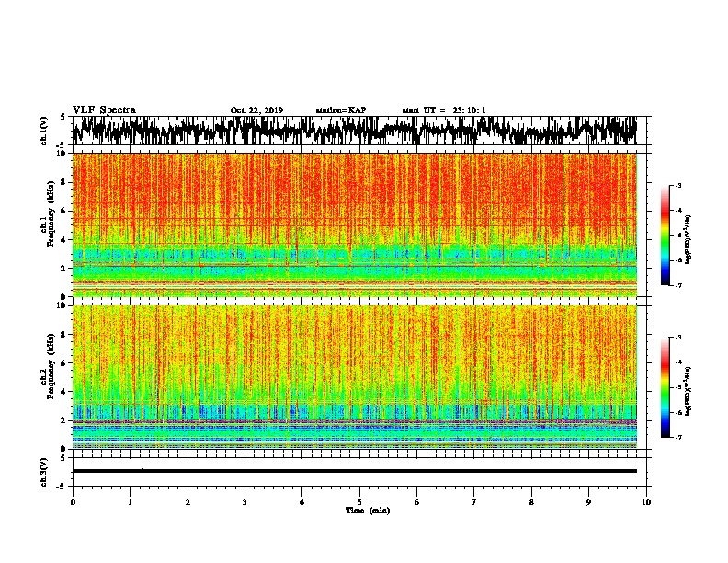Click the ch.2 colorbar 'log(PSD)' unit label
This screenshot has height=563, width=728.
click(688, 391)
